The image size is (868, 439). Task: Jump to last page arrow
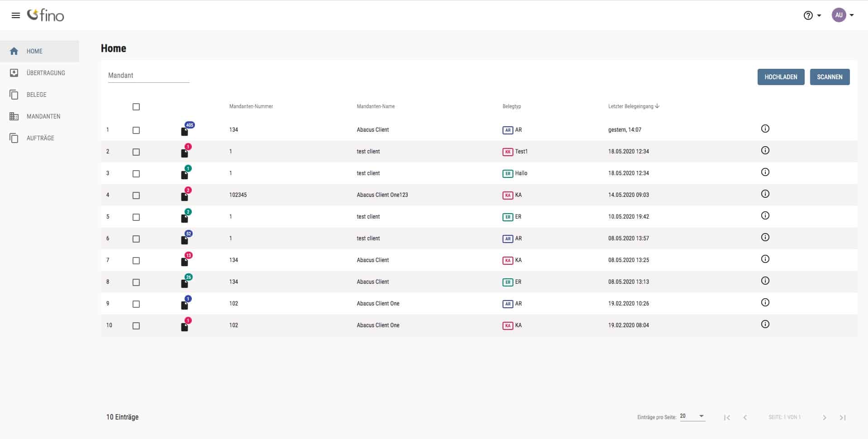843,417
